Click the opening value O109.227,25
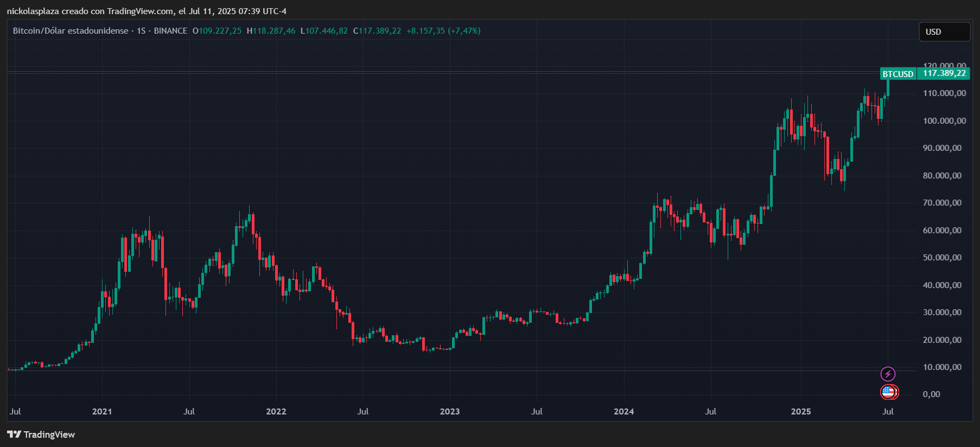Screen dimensions: 980x447 tap(217, 31)
